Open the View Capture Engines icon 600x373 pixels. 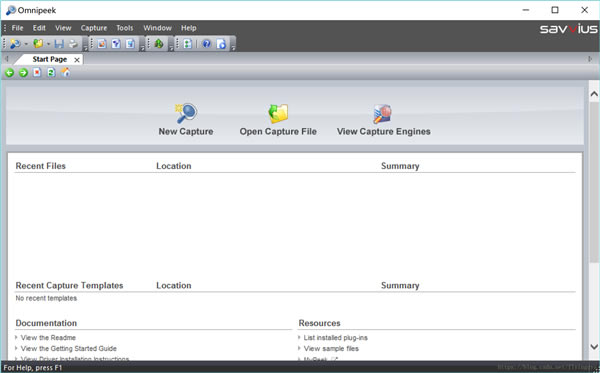[x=382, y=114]
